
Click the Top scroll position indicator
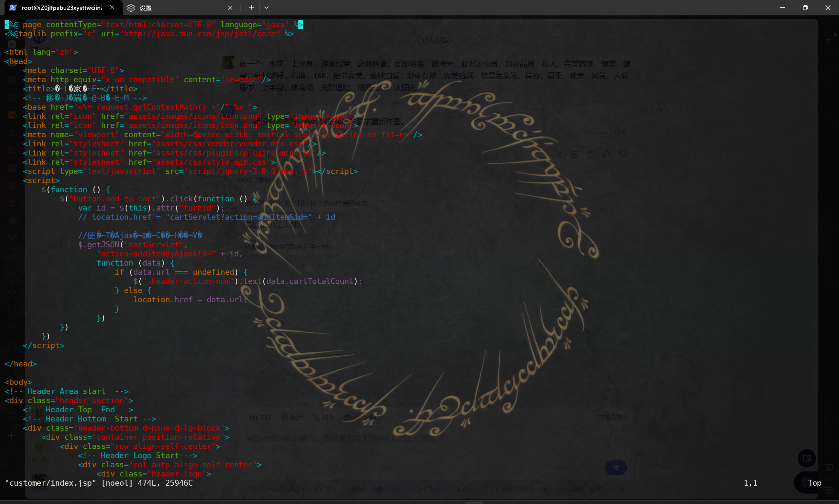[814, 483]
